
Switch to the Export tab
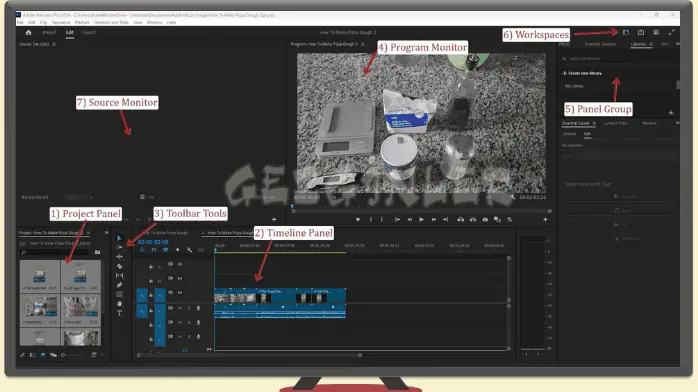tap(89, 32)
